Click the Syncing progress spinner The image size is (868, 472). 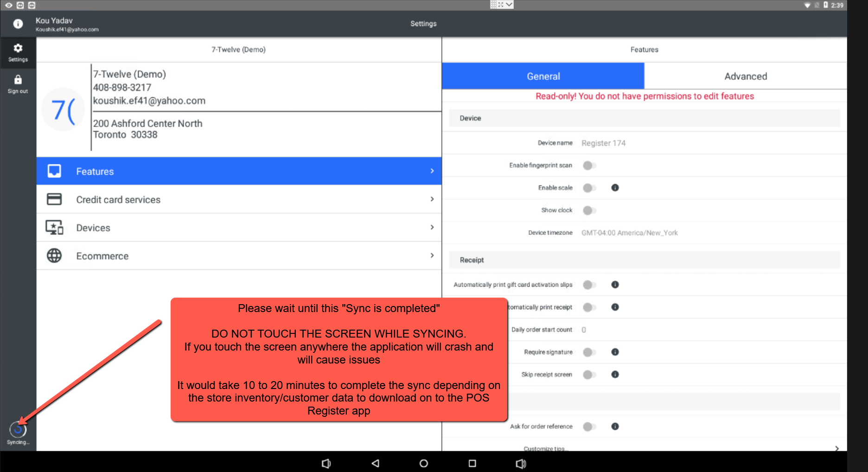(x=18, y=429)
